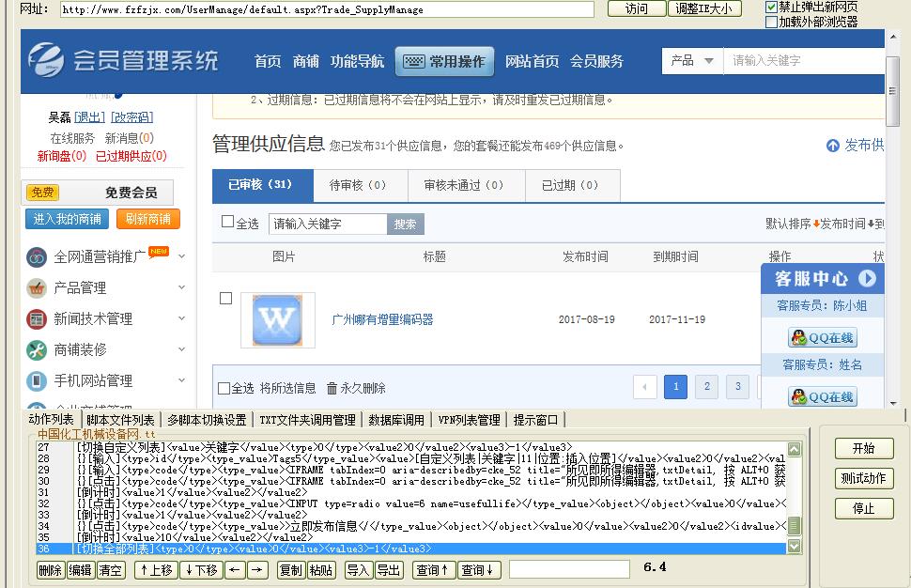
Task: Expand the 手机网站管理 menu chevron
Action: [182, 380]
